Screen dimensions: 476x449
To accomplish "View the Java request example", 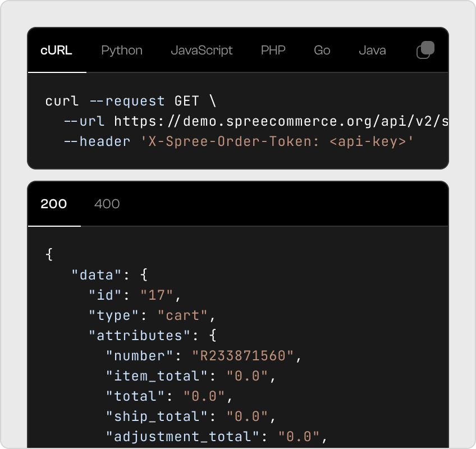I will (x=372, y=51).
